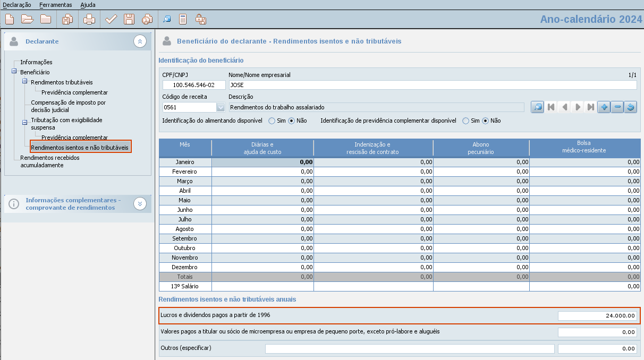Viewport: 644px width, 360px height.
Task: Select Sim for previdência complementar disponível
Action: 466,121
